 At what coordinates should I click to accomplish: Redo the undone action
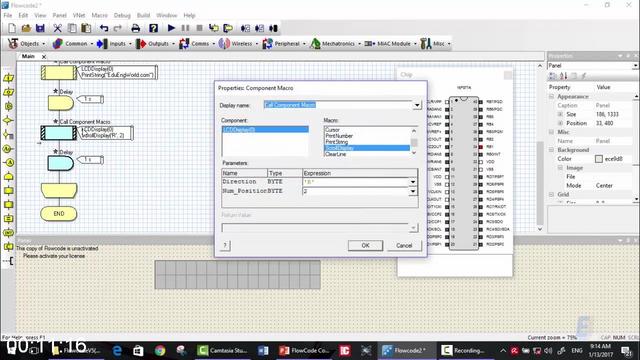coord(118,28)
